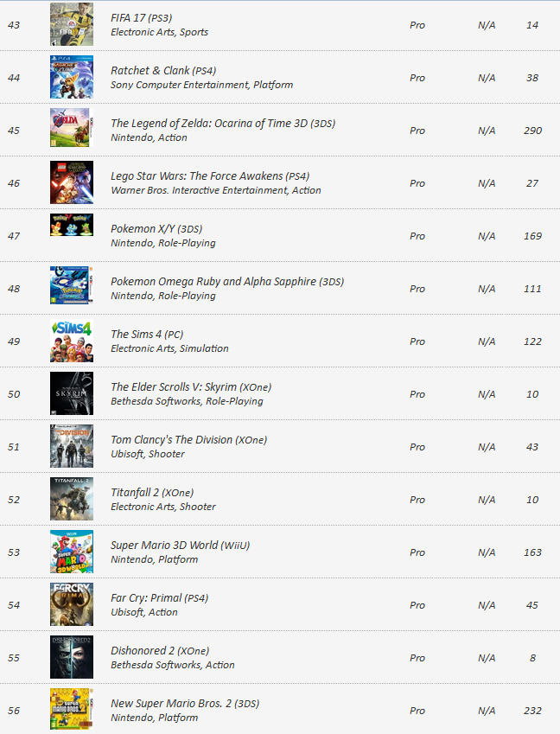560x734 pixels.
Task: Select the Super Mario 3D World cover
Action: point(72,552)
